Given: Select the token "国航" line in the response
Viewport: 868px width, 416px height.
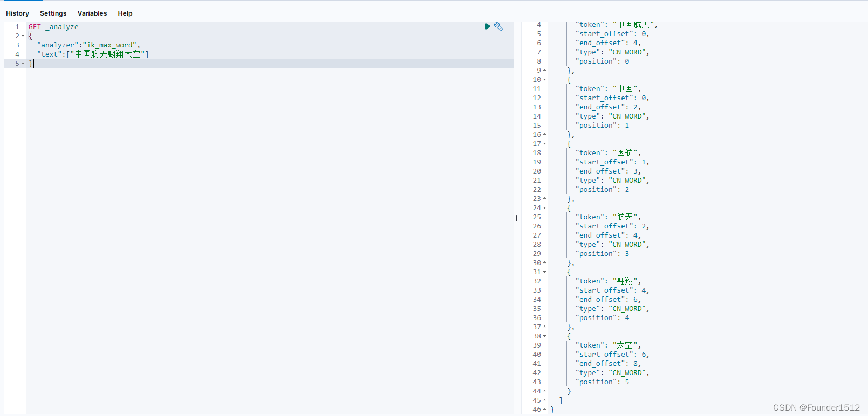Looking at the screenshot, I should (608, 153).
